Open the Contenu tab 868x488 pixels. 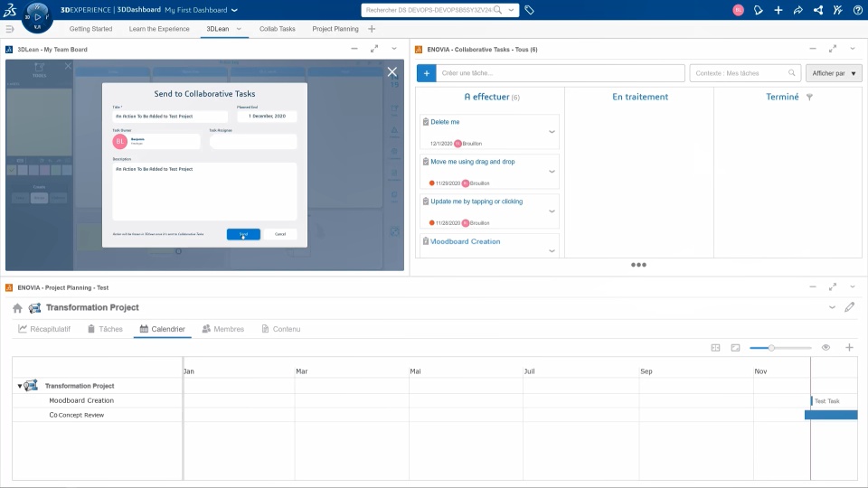click(280, 329)
